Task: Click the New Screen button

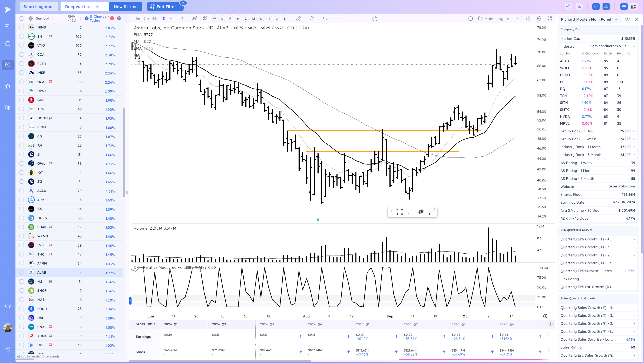Action: coord(126,7)
